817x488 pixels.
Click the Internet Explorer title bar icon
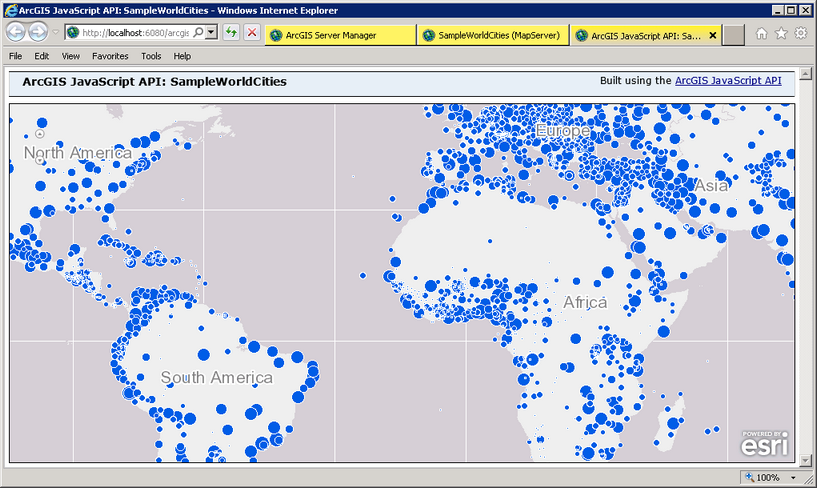tap(10, 10)
